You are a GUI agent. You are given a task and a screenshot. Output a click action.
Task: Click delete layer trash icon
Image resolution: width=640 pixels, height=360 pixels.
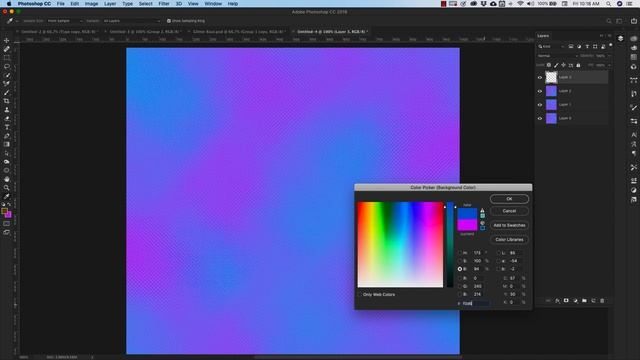tap(602, 301)
